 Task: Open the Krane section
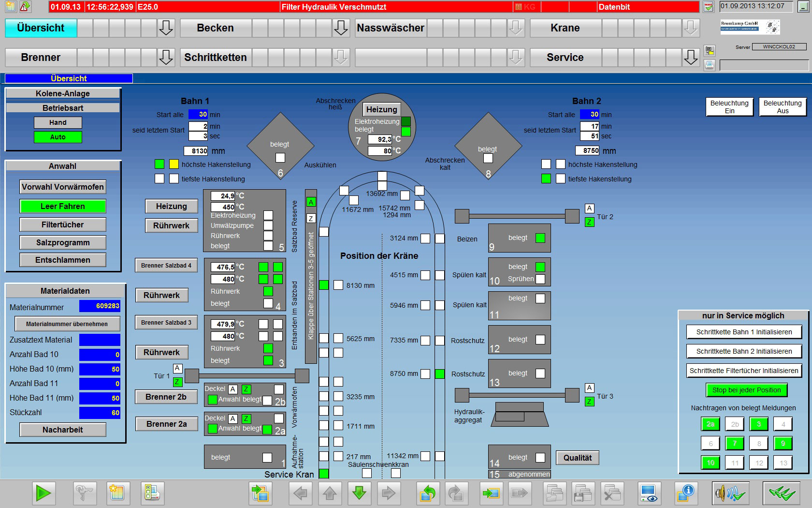point(565,28)
